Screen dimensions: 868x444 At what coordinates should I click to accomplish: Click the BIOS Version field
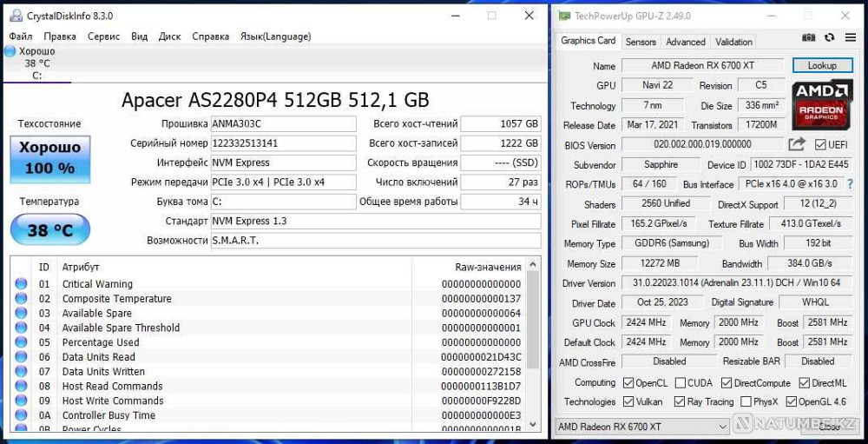(702, 145)
